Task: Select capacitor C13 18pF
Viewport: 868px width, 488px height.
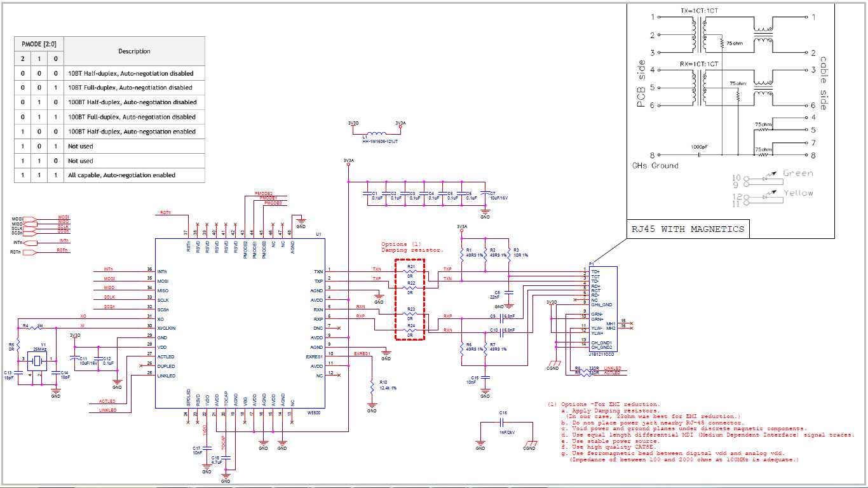Action: (x=19, y=373)
